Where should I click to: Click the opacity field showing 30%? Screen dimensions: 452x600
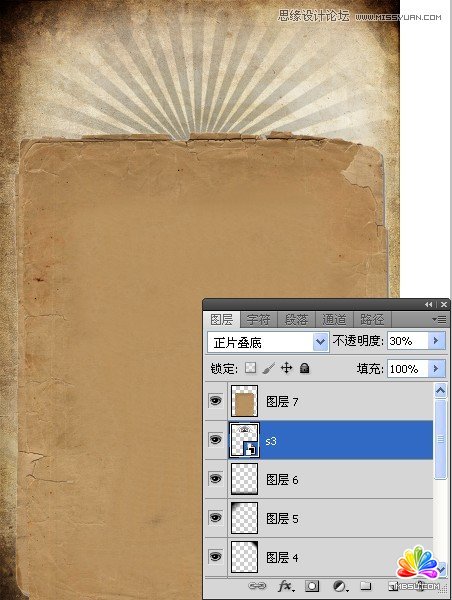pos(407,341)
